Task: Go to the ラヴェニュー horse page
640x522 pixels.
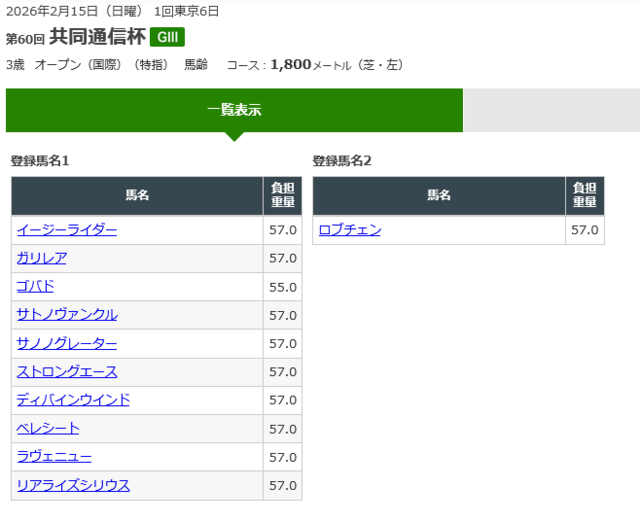Action: point(54,457)
